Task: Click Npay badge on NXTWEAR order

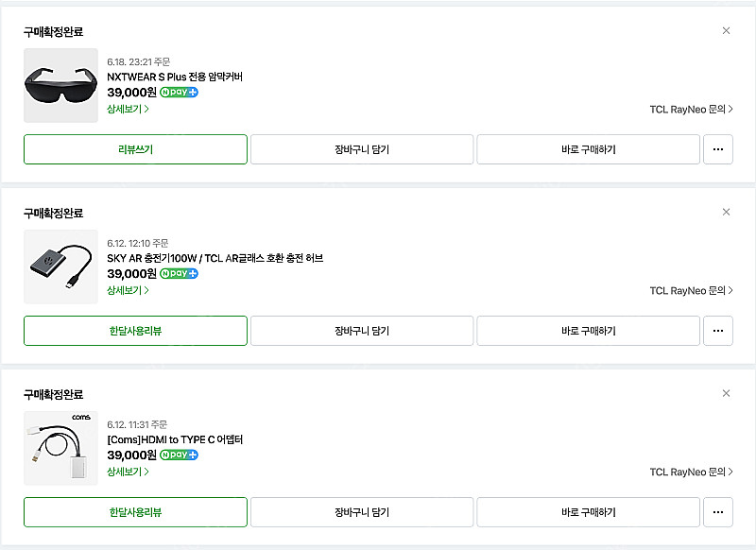Action: tap(179, 92)
